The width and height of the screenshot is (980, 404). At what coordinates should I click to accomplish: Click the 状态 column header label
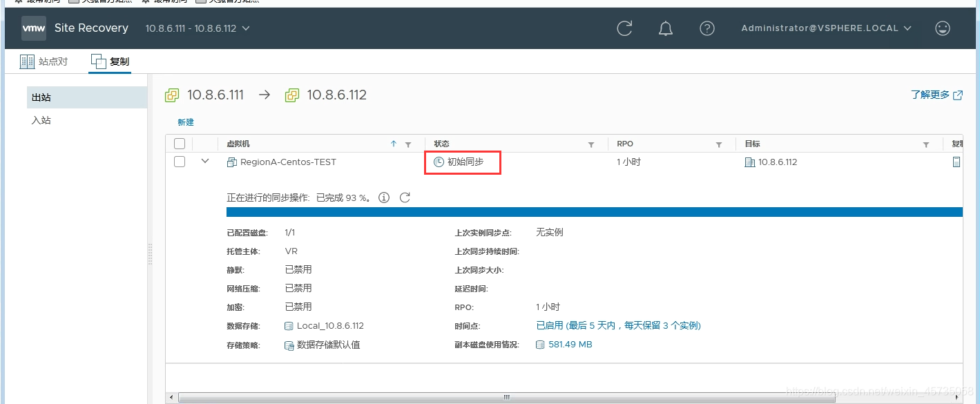click(441, 144)
